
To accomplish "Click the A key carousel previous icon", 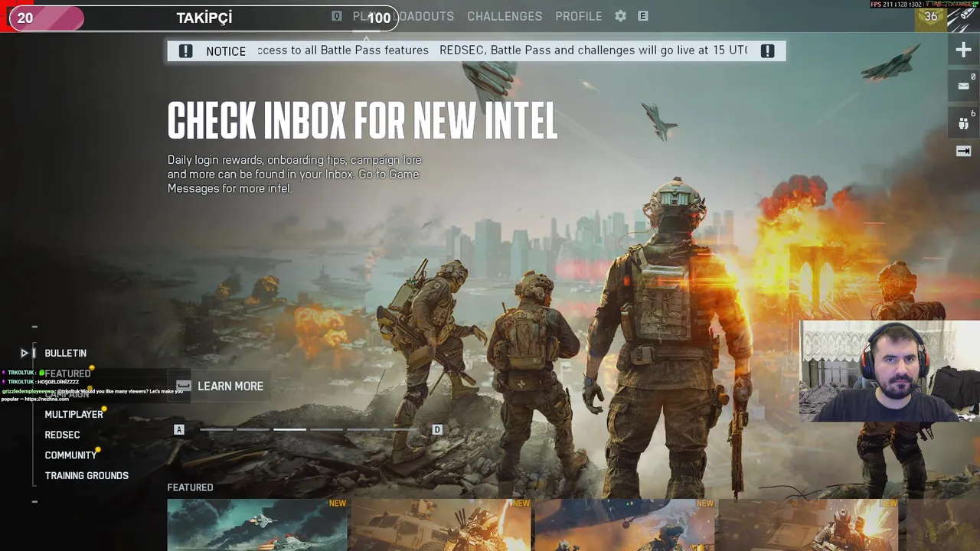I will tap(179, 430).
